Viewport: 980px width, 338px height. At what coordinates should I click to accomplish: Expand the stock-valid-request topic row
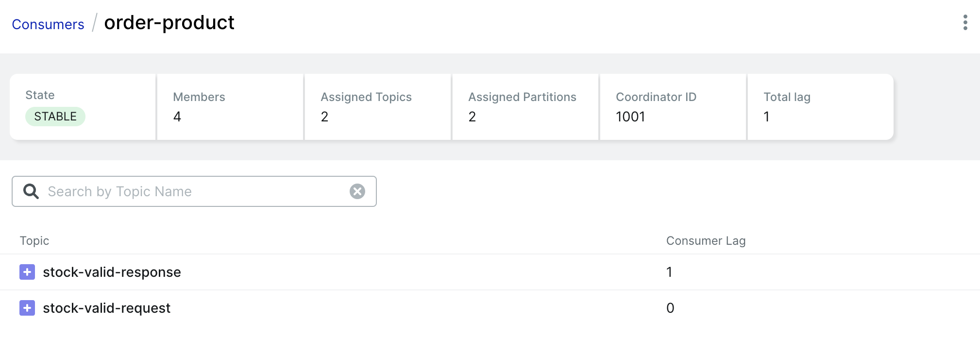coord(27,308)
